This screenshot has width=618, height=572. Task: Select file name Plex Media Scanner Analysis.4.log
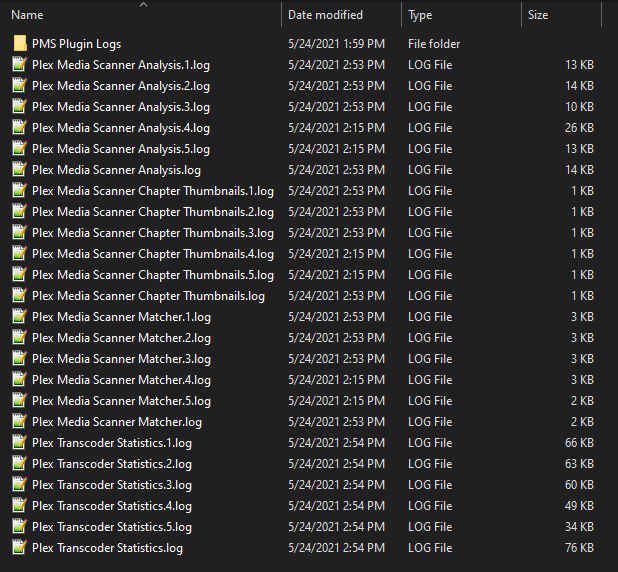[121, 128]
